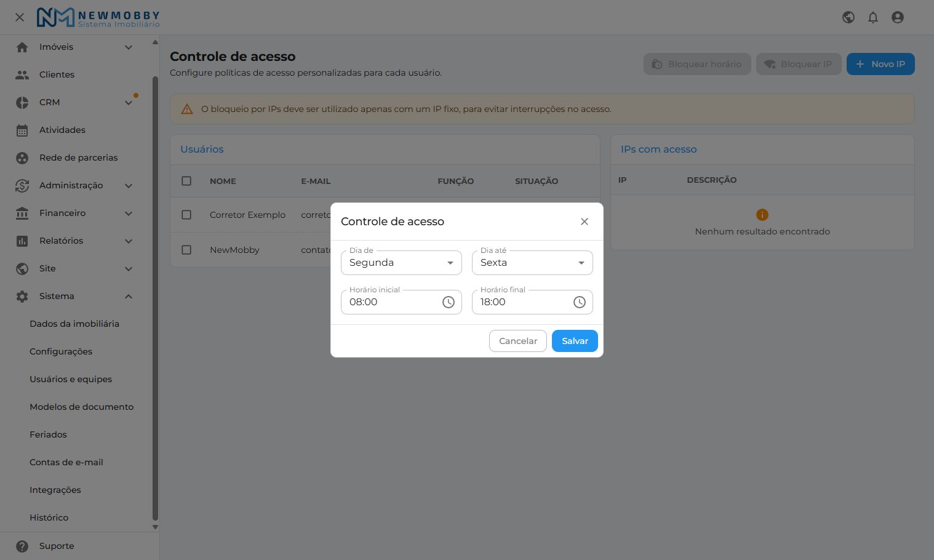The width and height of the screenshot is (934, 560).
Task: Click the Suporte help icon
Action: [22, 546]
